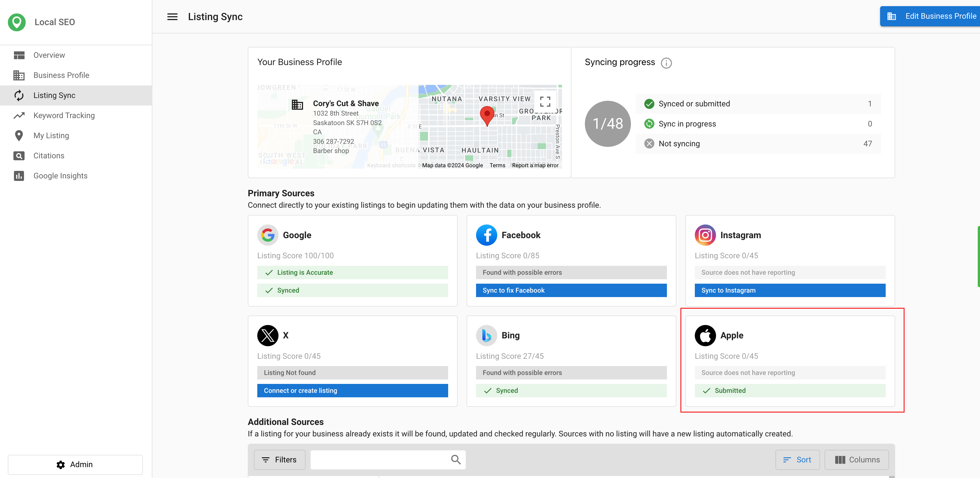Click Source does not have reporting on Instagram card
980x478 pixels.
click(790, 273)
